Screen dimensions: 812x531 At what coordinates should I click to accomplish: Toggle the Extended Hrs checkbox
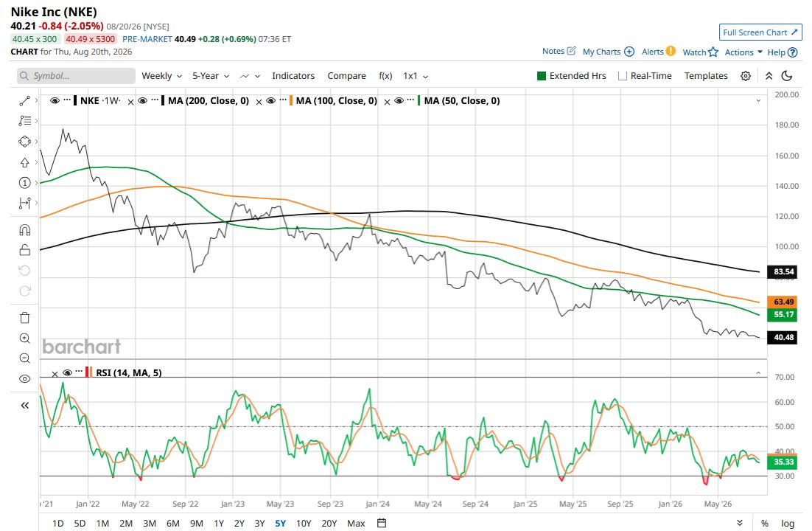pyautogui.click(x=542, y=76)
